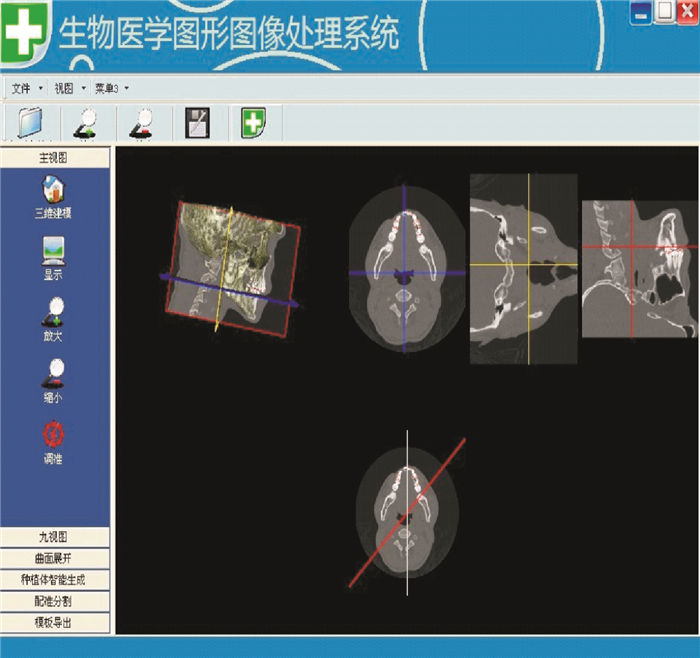The width and height of the screenshot is (700, 658).
Task: Click the 显示 monitor icon in sidebar
Action: click(x=53, y=250)
